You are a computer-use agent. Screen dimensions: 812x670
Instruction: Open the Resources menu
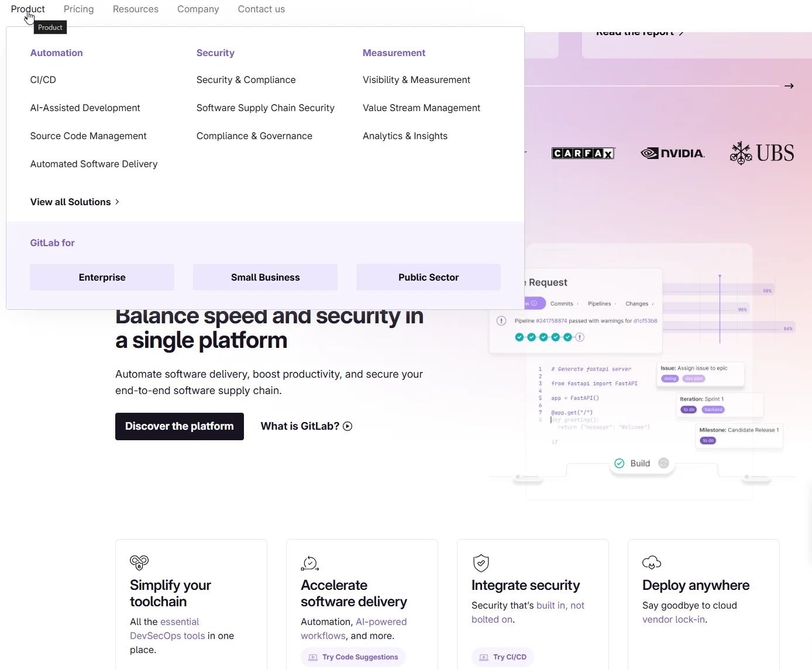(x=135, y=9)
